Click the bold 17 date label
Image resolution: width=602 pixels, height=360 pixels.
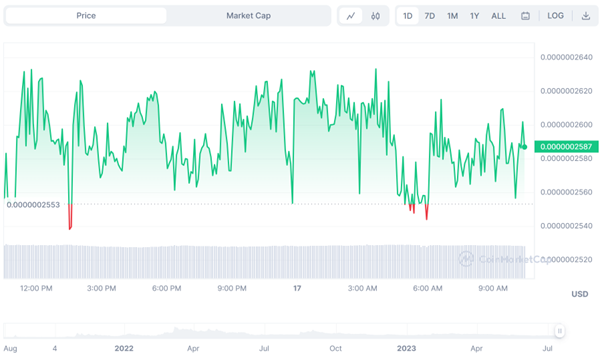297,288
